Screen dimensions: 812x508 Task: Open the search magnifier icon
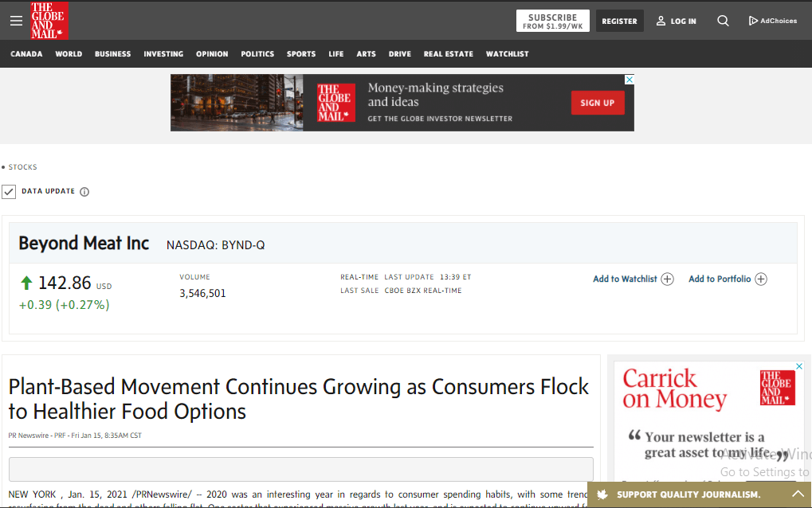(x=723, y=21)
